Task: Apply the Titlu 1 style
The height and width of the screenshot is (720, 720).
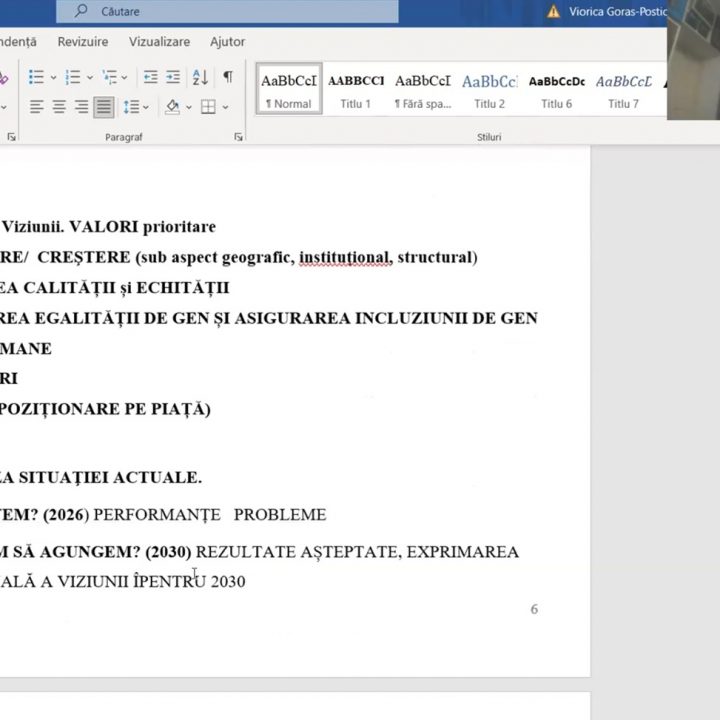Action: pos(356,89)
